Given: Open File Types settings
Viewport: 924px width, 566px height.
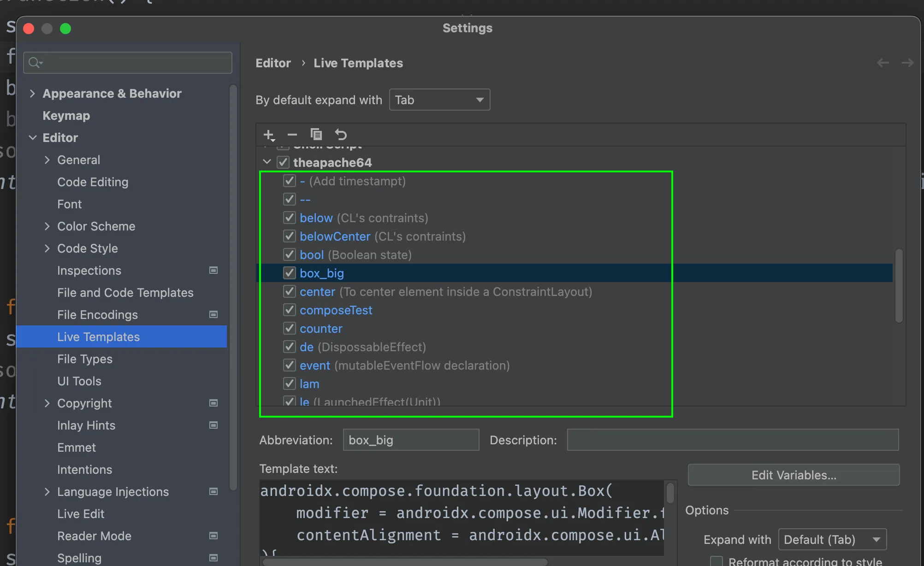Looking at the screenshot, I should (85, 359).
